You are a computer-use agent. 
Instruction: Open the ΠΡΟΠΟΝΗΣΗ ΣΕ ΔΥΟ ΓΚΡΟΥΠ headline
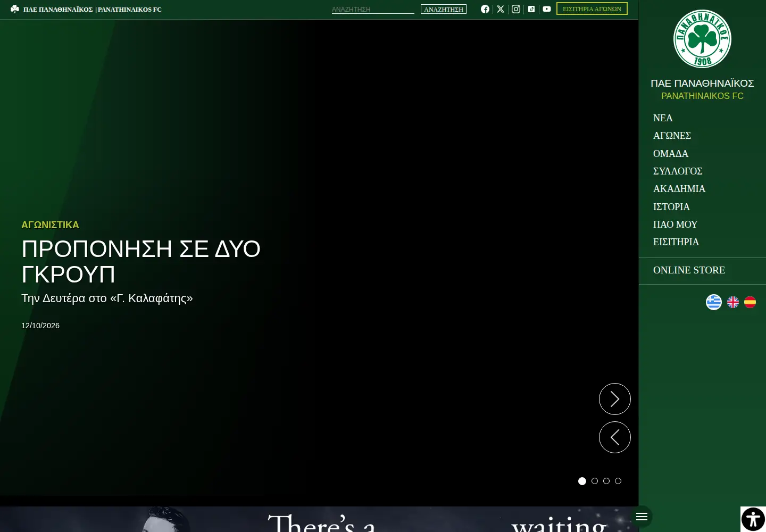pos(141,261)
